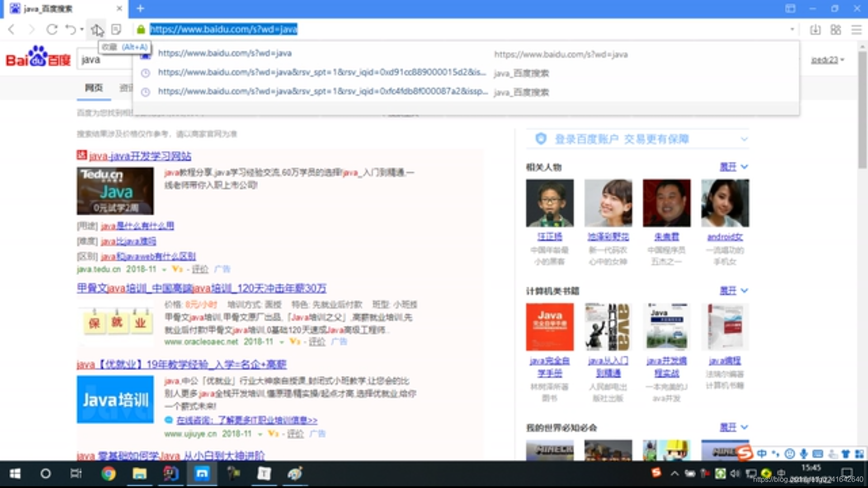Expand the Baidu account login banner chevron
Image resolution: width=868 pixels, height=488 pixels.
pyautogui.click(x=744, y=139)
